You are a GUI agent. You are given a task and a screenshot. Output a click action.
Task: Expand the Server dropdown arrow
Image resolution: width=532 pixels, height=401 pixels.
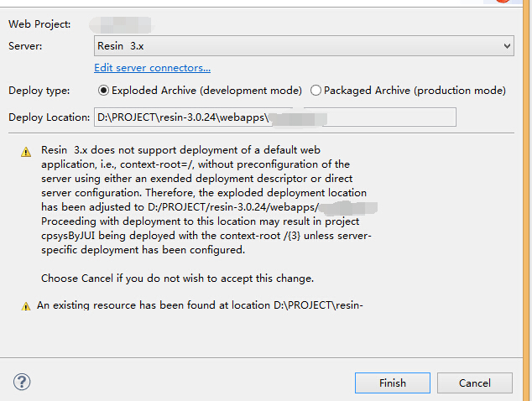click(x=506, y=45)
